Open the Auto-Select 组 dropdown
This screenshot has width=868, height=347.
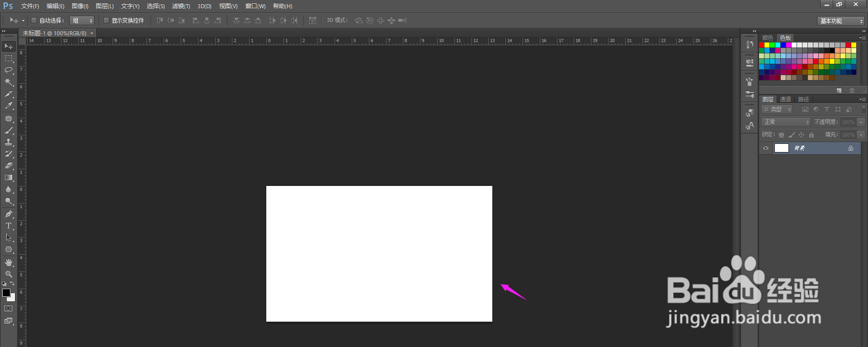tap(82, 20)
